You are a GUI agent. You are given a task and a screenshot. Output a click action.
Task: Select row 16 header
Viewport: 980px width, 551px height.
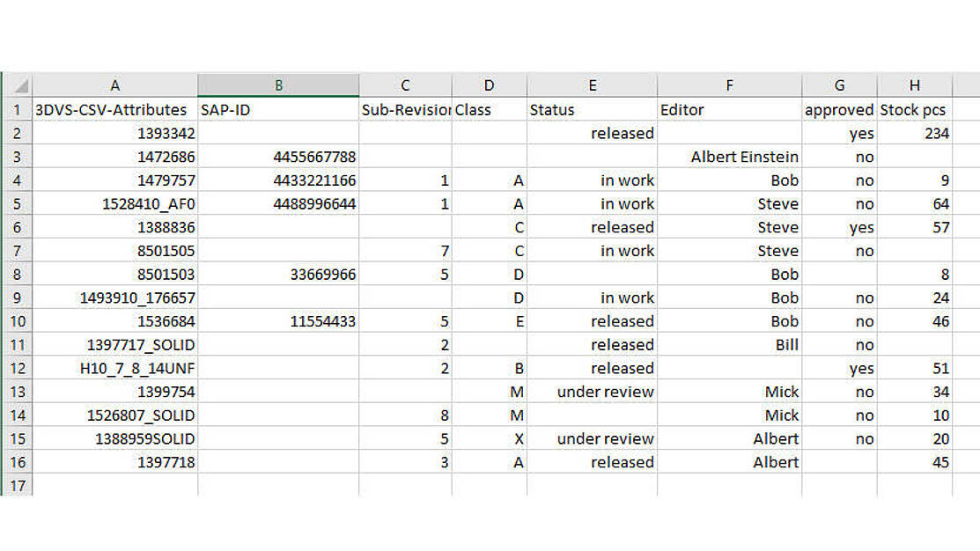pos(18,462)
